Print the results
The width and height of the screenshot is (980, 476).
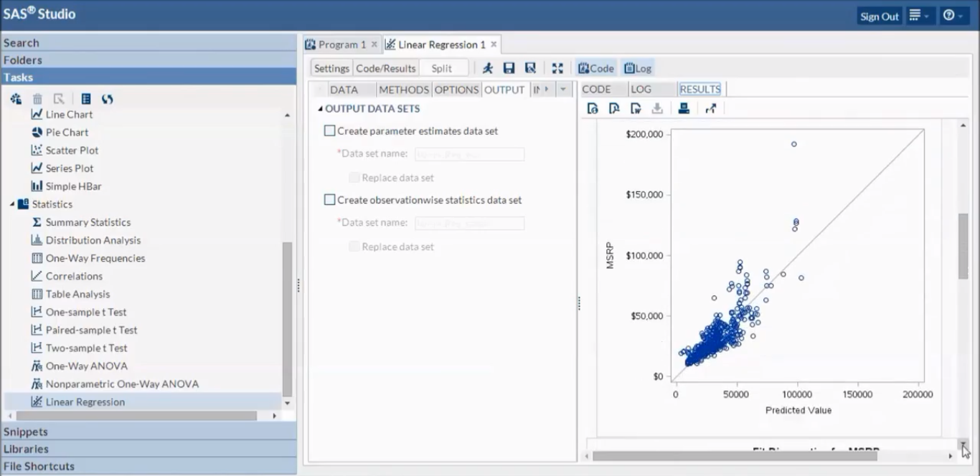coord(683,108)
